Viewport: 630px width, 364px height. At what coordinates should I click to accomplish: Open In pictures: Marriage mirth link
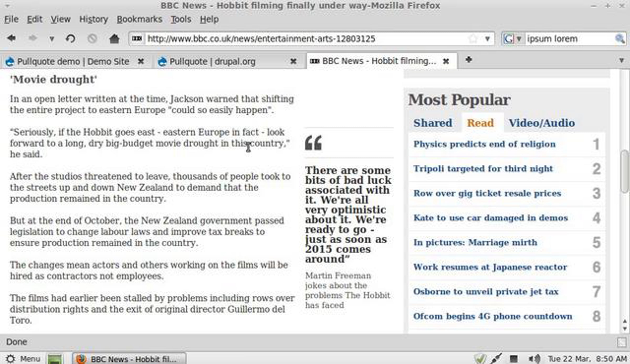(475, 243)
